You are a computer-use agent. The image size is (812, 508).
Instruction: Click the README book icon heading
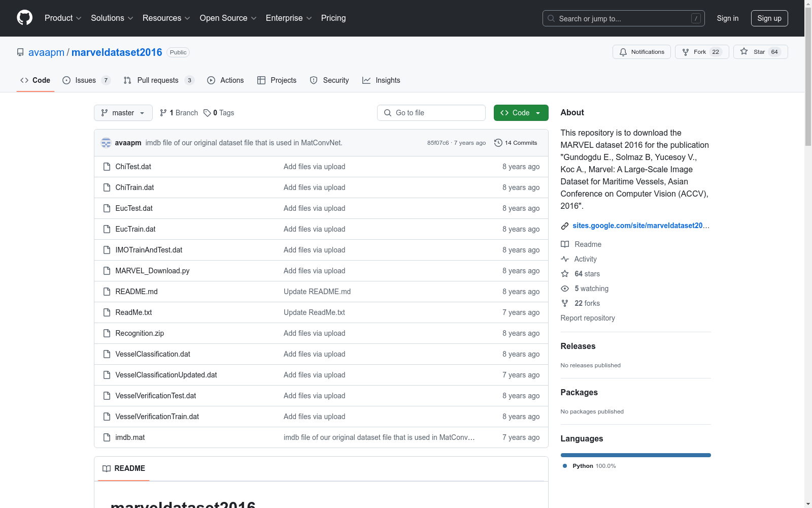coord(107,468)
